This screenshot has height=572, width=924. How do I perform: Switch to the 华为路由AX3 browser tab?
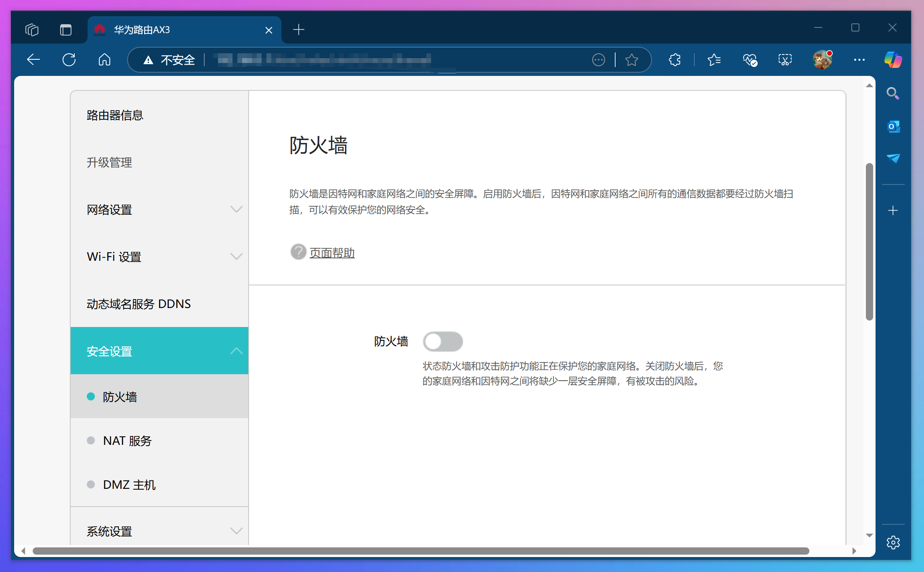pyautogui.click(x=141, y=29)
